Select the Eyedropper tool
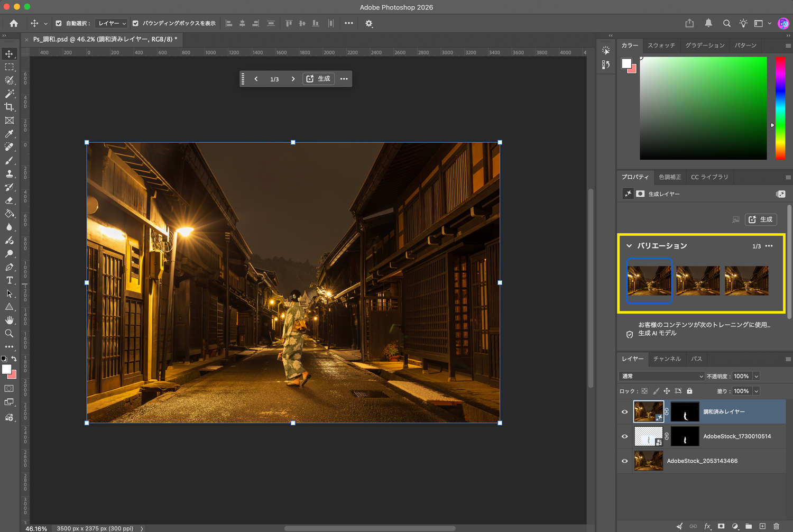 (x=10, y=134)
